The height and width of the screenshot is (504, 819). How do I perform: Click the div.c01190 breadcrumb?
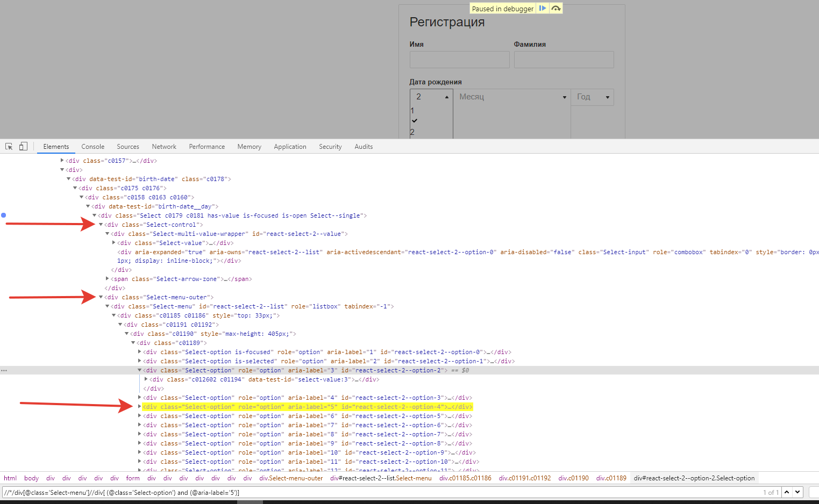click(x=573, y=478)
